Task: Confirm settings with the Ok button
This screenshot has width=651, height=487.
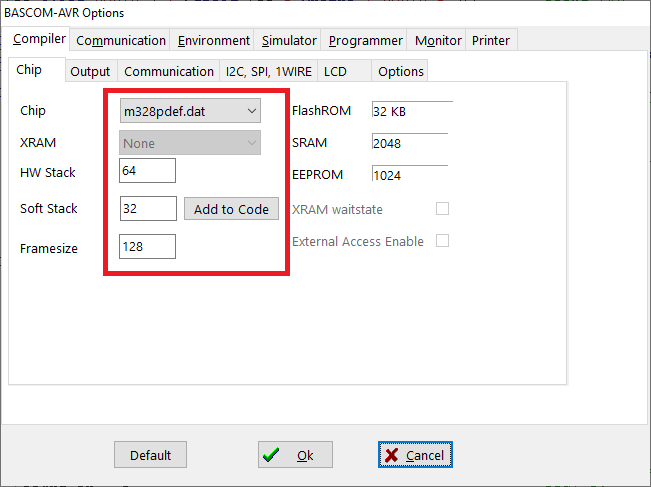Action: 295,455
